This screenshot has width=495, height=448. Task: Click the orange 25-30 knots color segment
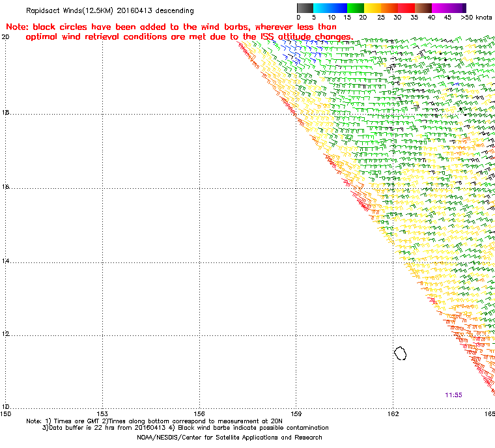[x=389, y=8]
